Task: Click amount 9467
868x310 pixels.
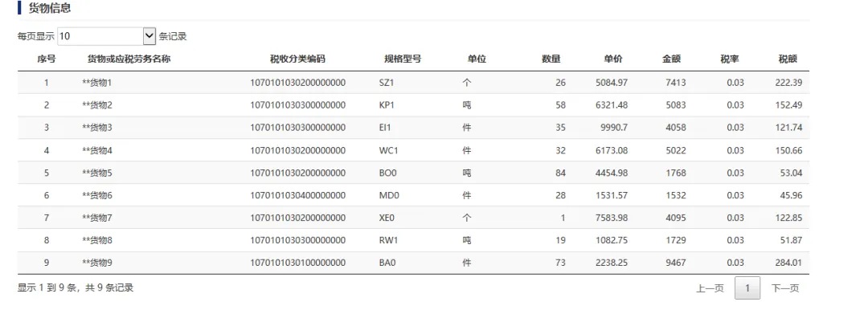Action: pos(676,263)
